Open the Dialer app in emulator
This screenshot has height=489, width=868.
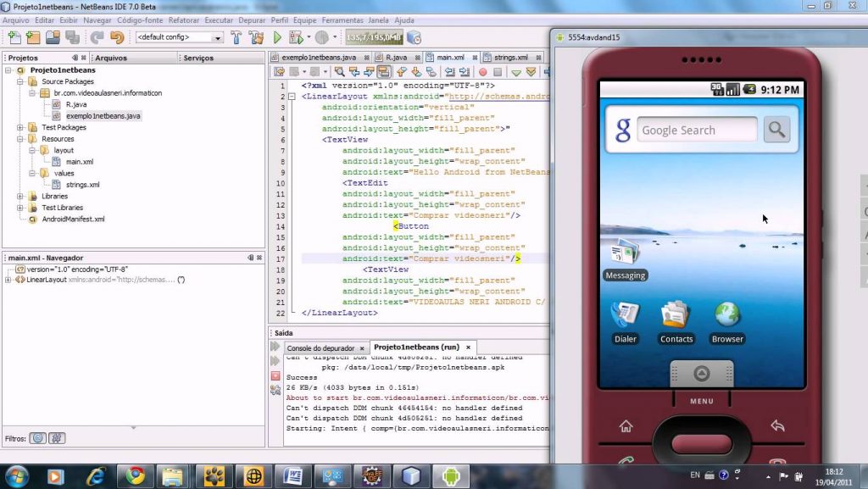click(625, 323)
